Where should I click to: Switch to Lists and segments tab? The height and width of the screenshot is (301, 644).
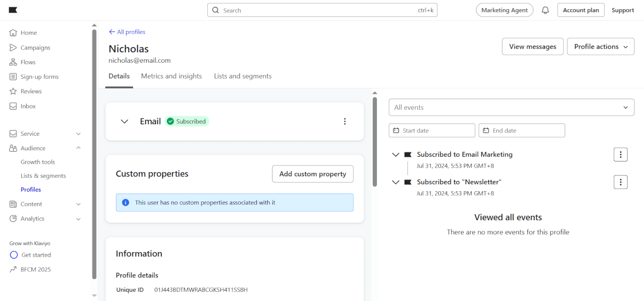coord(243,76)
